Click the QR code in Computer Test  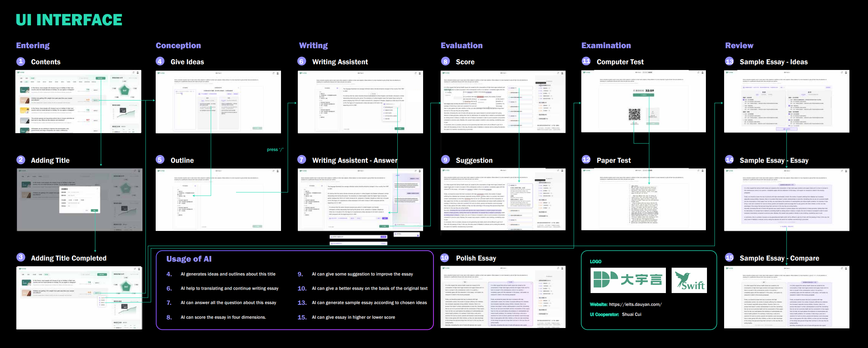click(x=634, y=115)
